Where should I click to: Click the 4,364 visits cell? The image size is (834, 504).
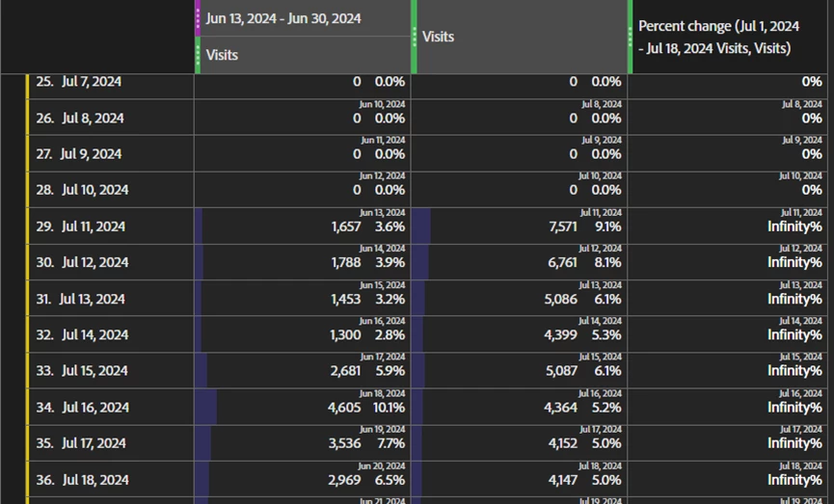pos(519,407)
